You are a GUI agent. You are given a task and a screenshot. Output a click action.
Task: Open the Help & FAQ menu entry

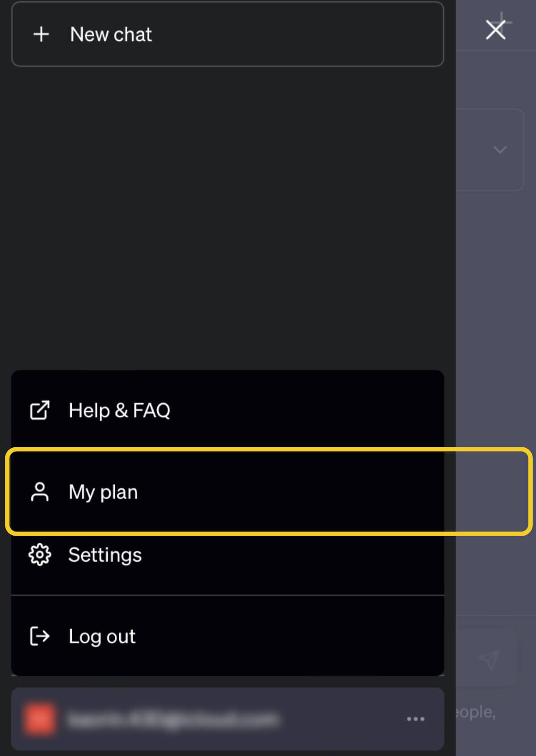119,410
